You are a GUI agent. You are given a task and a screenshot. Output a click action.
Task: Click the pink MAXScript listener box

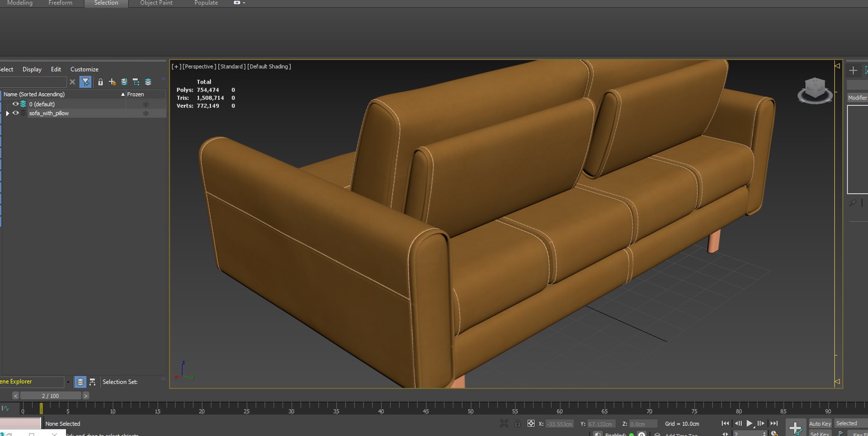(x=20, y=423)
